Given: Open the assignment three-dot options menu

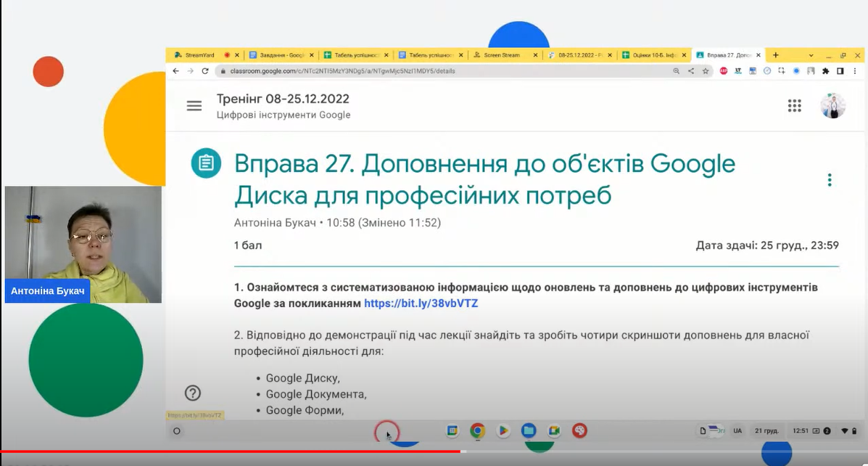Looking at the screenshot, I should pos(830,179).
